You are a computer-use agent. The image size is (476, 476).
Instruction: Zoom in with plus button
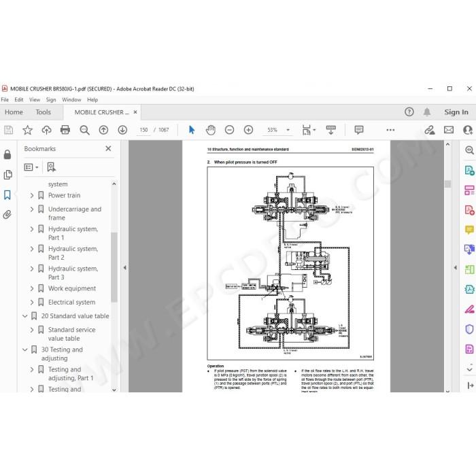coord(248,130)
